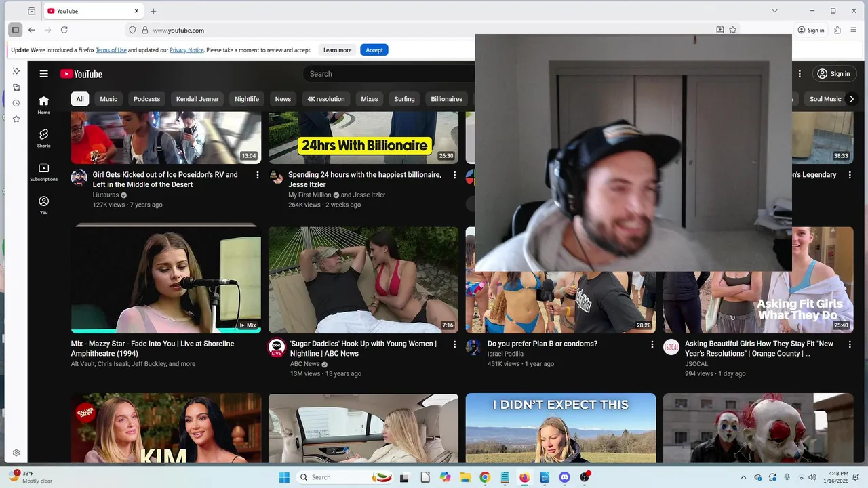This screenshot has width=868, height=488.
Task: Click the install/save page icon in address bar
Action: pos(720,30)
